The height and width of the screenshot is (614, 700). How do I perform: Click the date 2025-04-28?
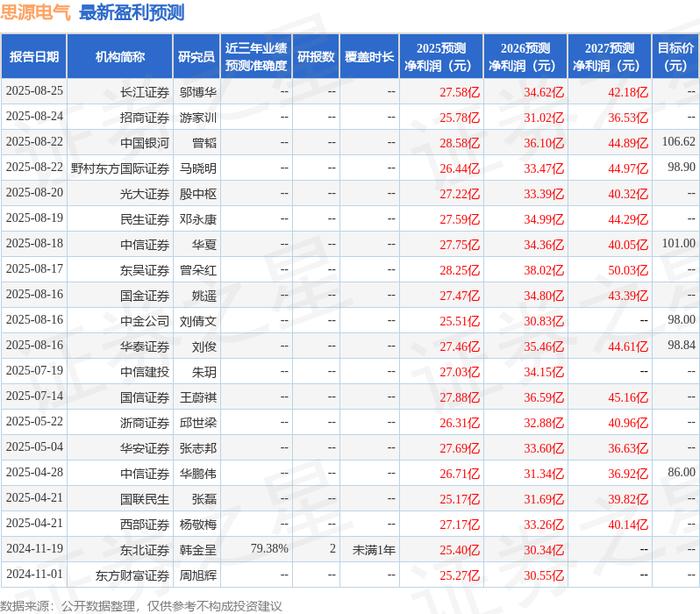coord(34,473)
